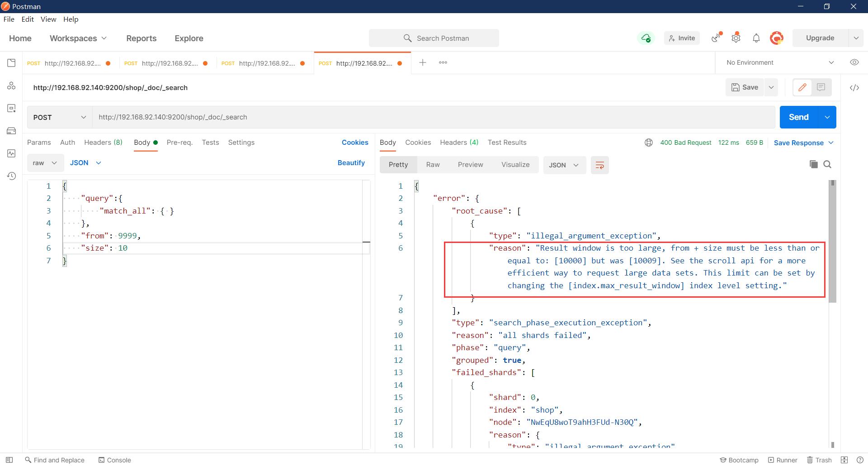Open the Collections sidebar icon

(11, 63)
